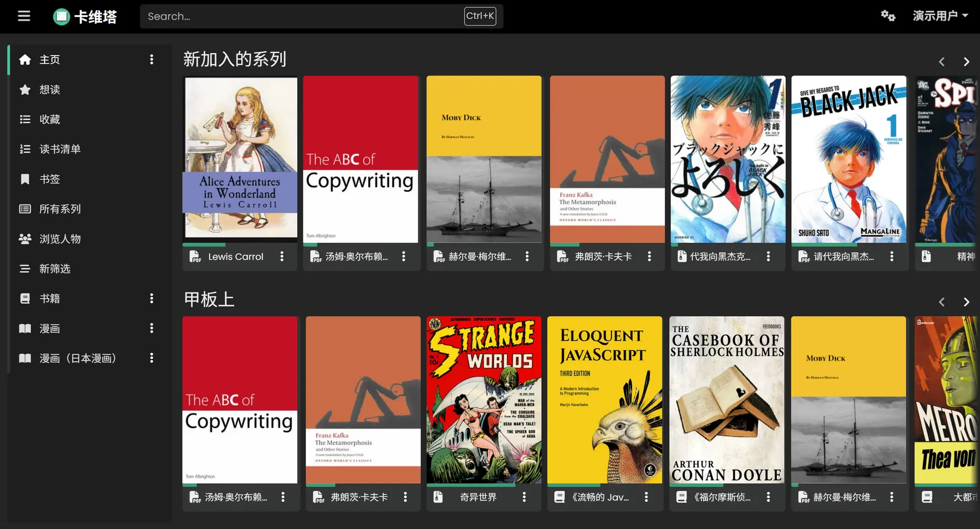Image resolution: width=980 pixels, height=529 pixels.
Task: Click the PDF icon beside Lewis Carrol
Action: pos(195,256)
